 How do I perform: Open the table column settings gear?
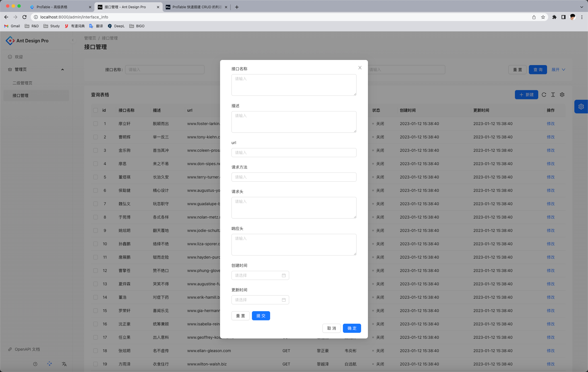[x=562, y=95]
